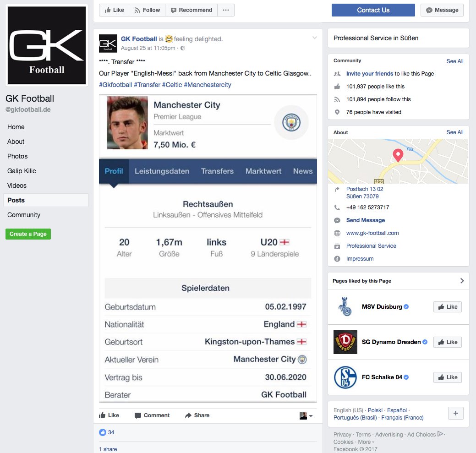This screenshot has width=476, height=453.
Task: Open the post timestamp August 25
Action: (148, 48)
